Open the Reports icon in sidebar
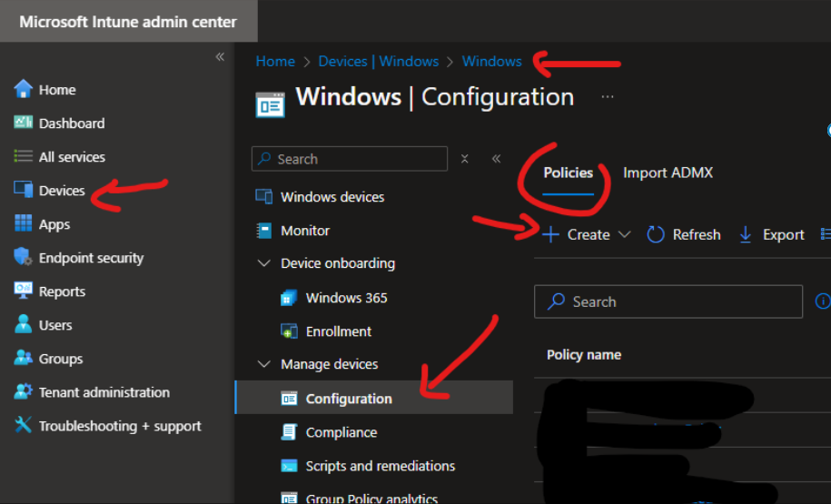The image size is (831, 504). 23,291
